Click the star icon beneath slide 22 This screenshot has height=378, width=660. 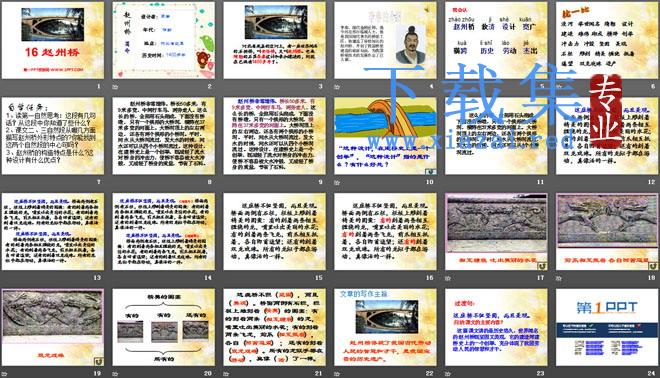337,374
